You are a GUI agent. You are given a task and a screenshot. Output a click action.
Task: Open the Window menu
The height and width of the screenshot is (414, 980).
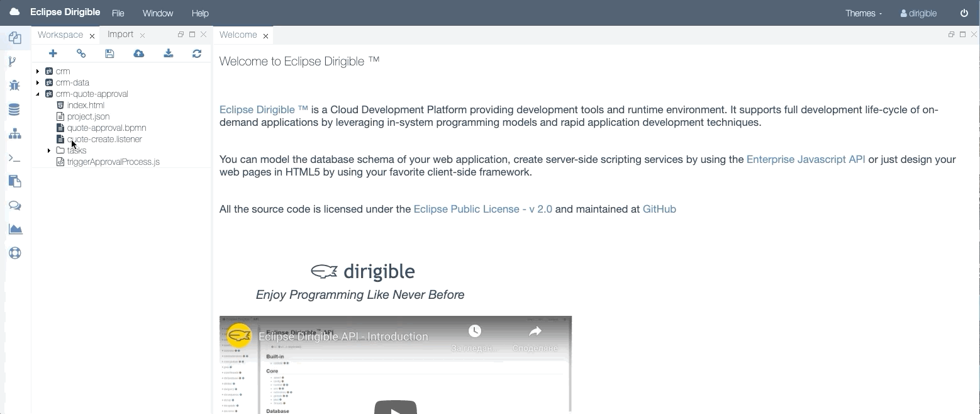point(157,13)
